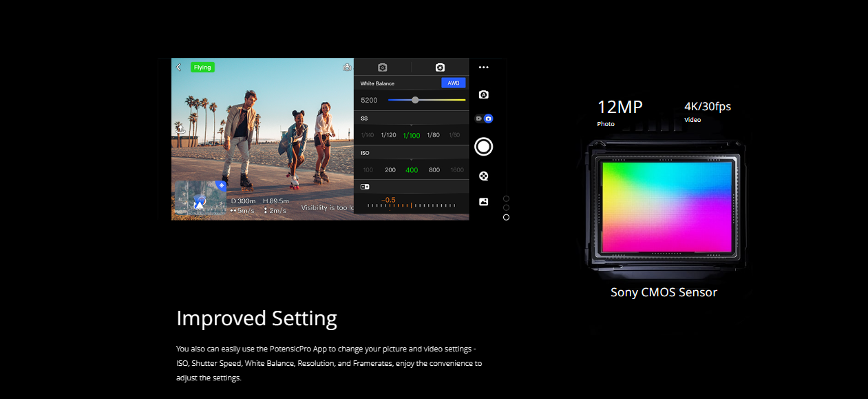The image size is (868, 399).
Task: Click the drone camera icon beside settings panel
Action: pos(347,68)
